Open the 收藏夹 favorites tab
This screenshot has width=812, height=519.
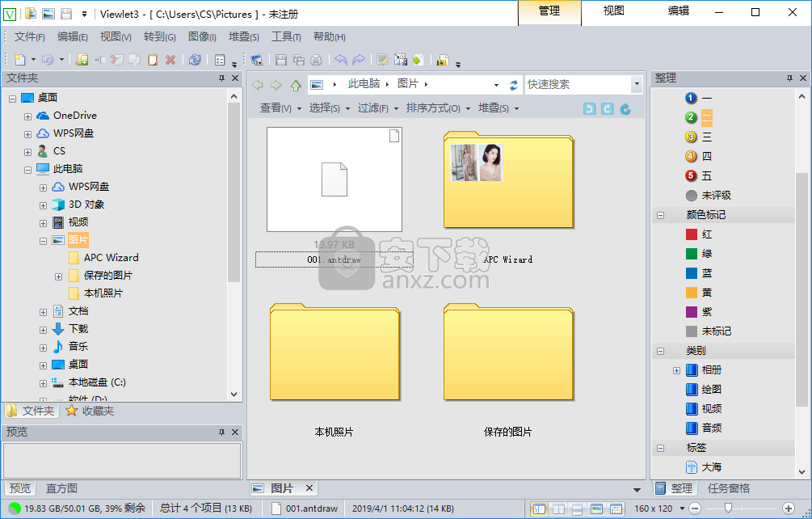pyautogui.click(x=90, y=411)
